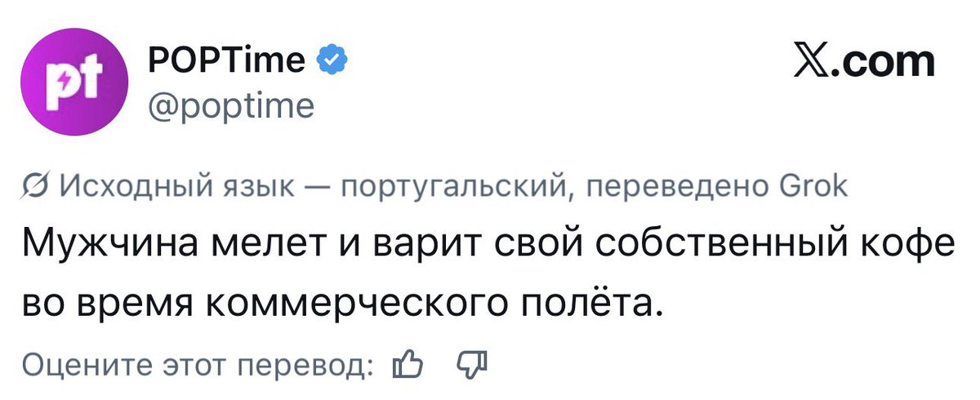
Task: Click the X logo glyph in X.com
Action: 817,61
